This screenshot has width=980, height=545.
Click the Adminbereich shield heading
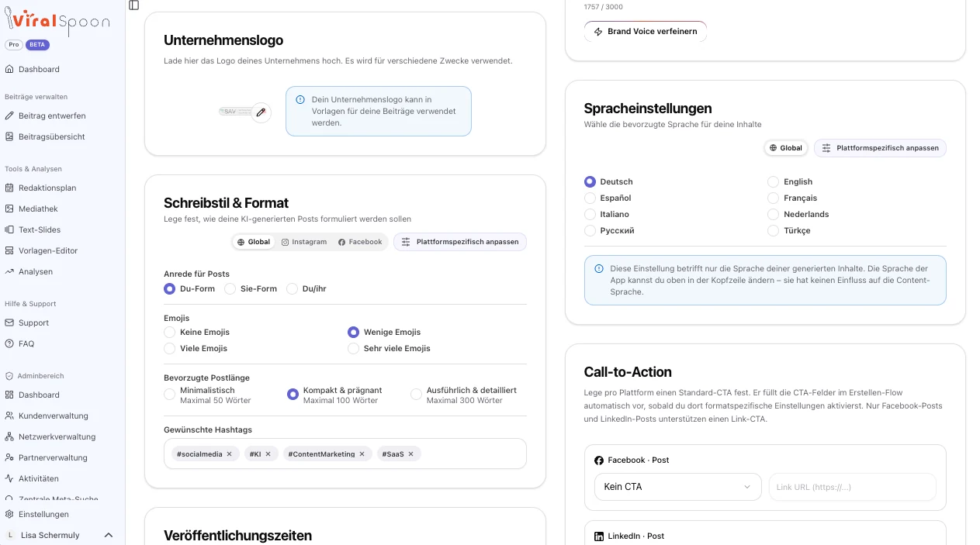pyautogui.click(x=34, y=375)
